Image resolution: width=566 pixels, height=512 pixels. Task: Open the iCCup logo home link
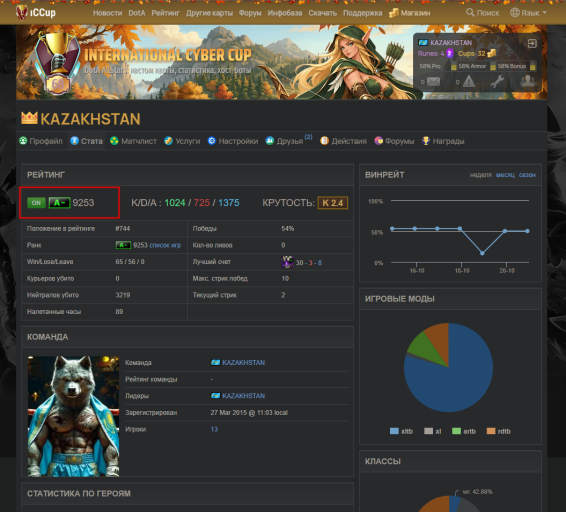[36, 13]
